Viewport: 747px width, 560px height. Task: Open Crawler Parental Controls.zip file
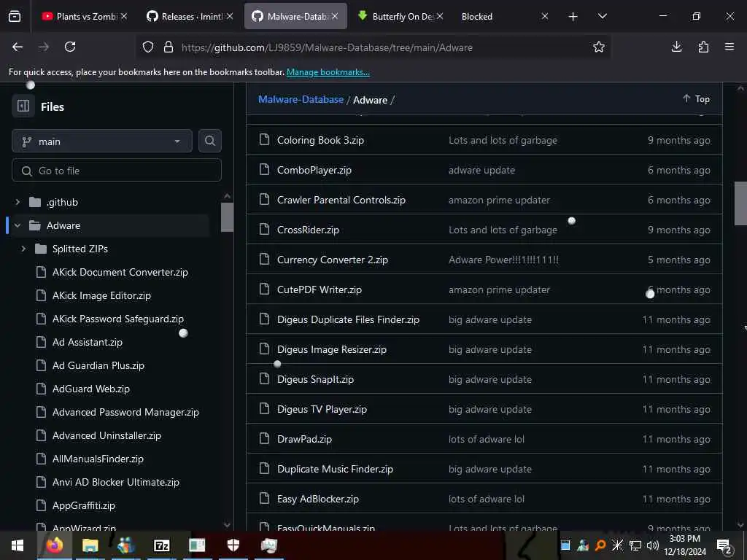(341, 200)
